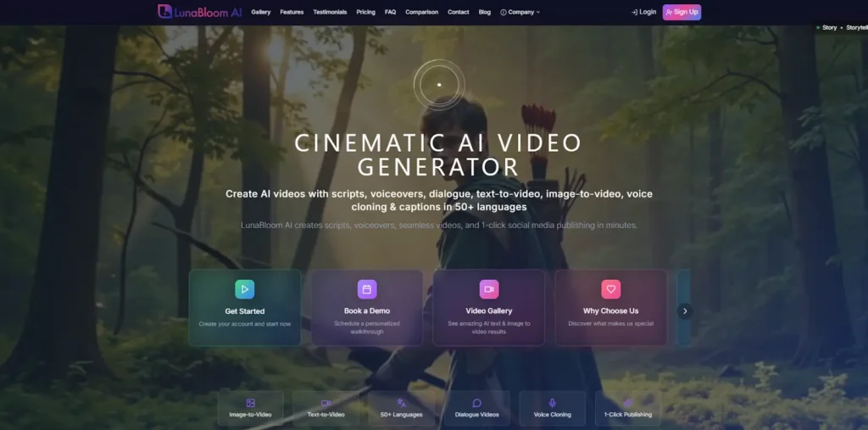Click the 50+ Languages translate icon
868x430 pixels.
click(x=401, y=403)
